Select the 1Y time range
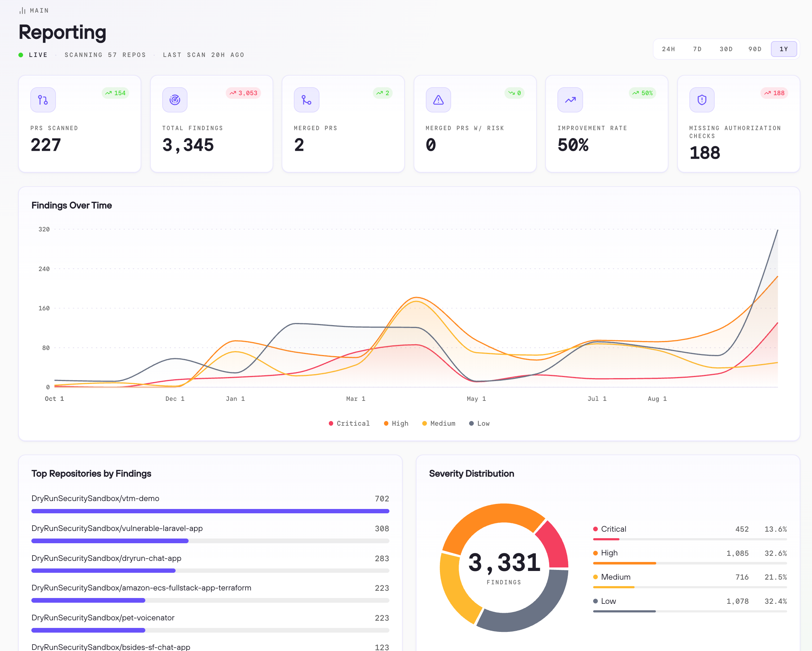Screen dimensions: 812x651 pyautogui.click(x=784, y=49)
